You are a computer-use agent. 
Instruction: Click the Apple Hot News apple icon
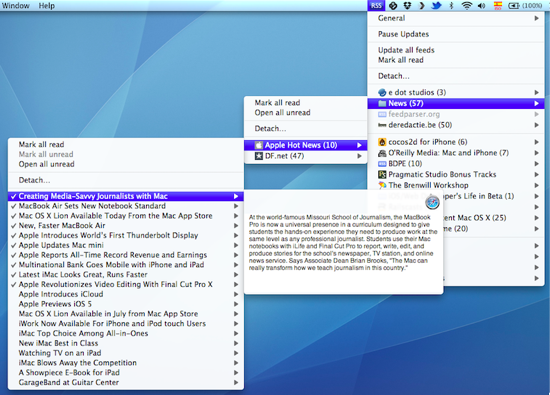pyautogui.click(x=259, y=145)
